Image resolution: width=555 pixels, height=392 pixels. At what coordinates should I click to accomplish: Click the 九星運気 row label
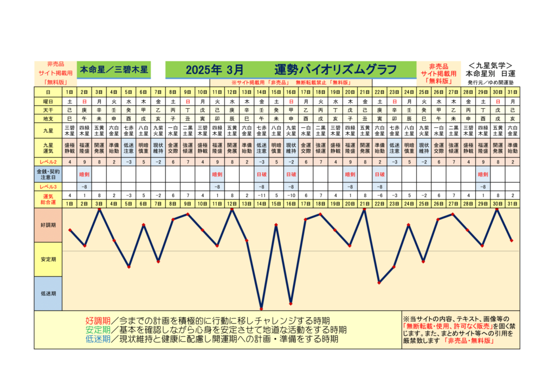[x=48, y=148]
